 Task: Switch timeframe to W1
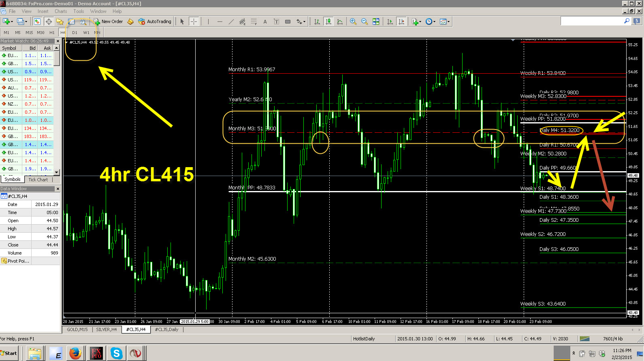pyautogui.click(x=86, y=32)
